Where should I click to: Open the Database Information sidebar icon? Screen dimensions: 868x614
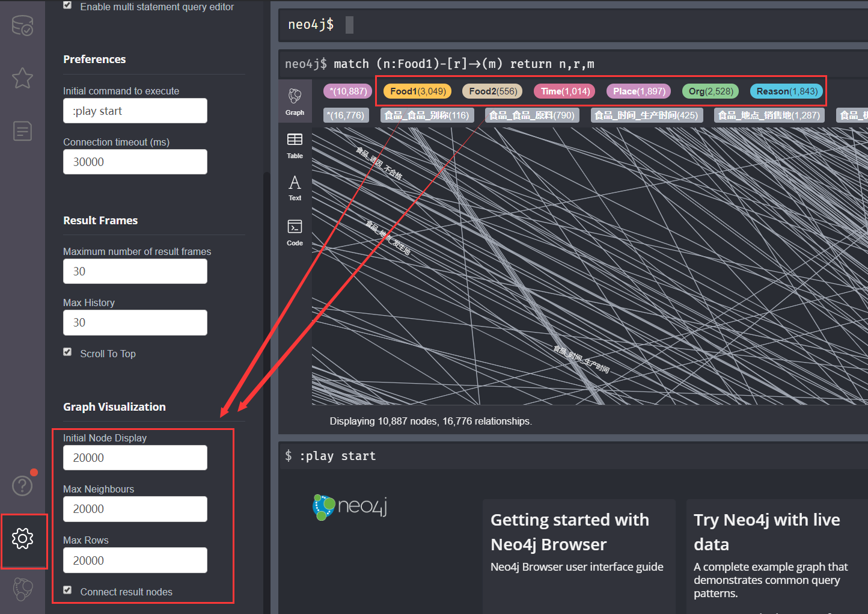(22, 25)
